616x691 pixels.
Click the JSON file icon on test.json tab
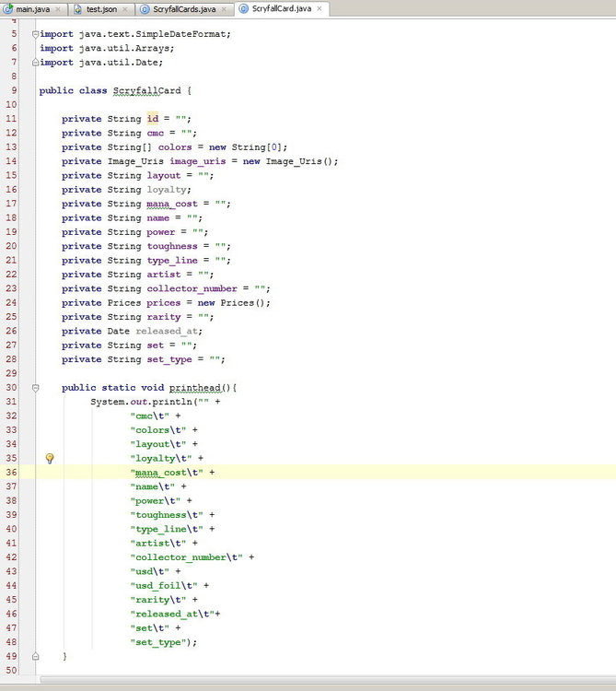78,9
